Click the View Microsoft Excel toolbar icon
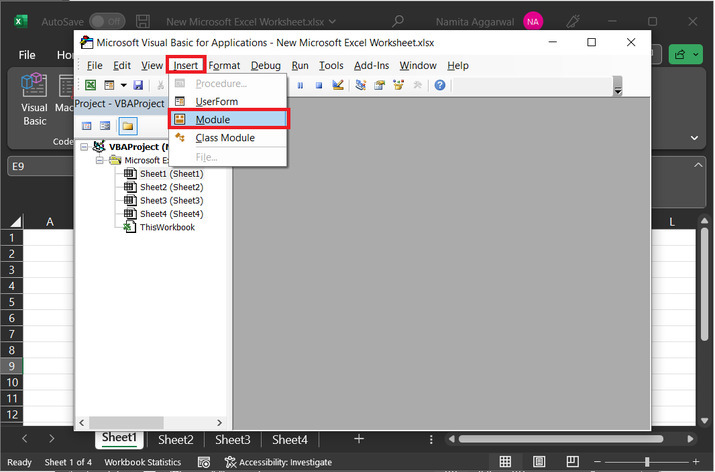715x472 pixels. (x=90, y=86)
